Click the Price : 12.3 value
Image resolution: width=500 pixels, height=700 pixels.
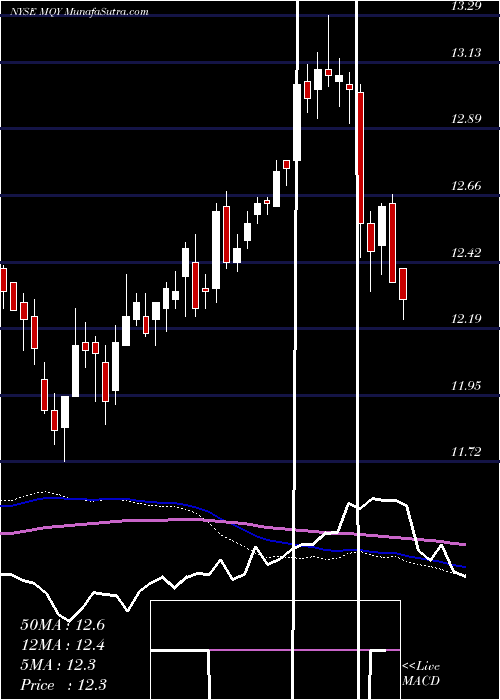63,685
